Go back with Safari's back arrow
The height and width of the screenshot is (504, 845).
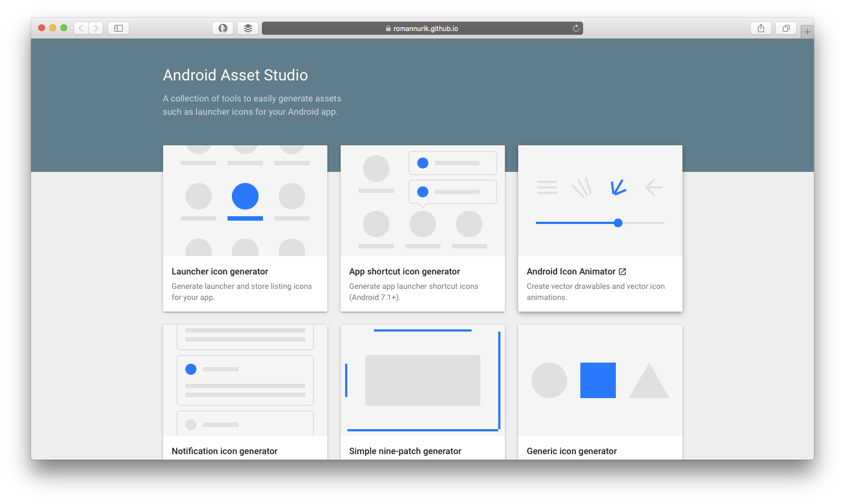point(81,28)
